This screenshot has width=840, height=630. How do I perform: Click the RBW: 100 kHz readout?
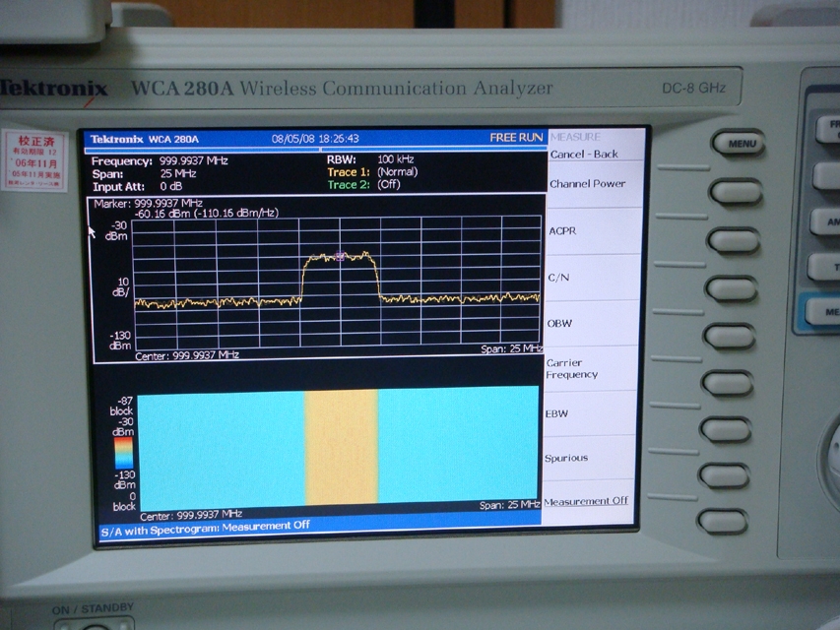tap(370, 159)
